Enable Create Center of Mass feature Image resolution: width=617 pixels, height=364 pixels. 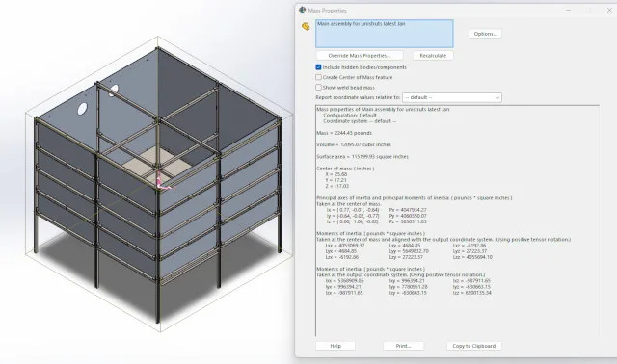click(x=318, y=77)
